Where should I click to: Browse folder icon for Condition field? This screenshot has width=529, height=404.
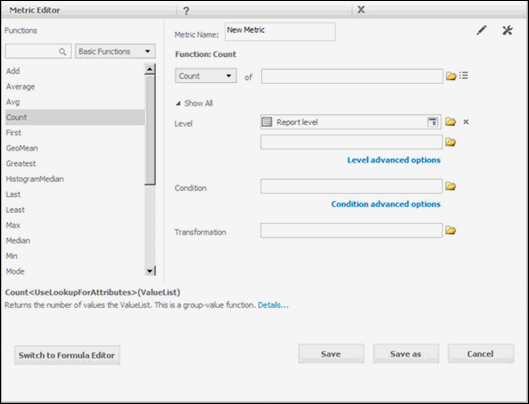(x=450, y=186)
